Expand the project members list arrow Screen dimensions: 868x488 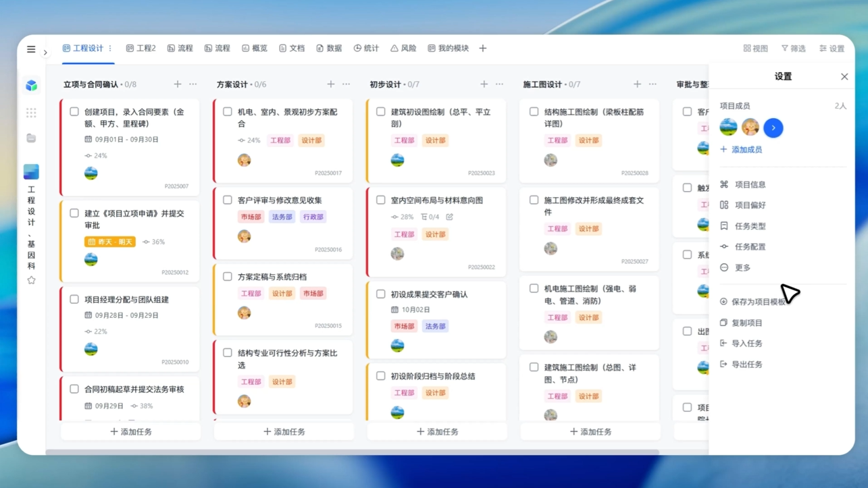coord(773,128)
